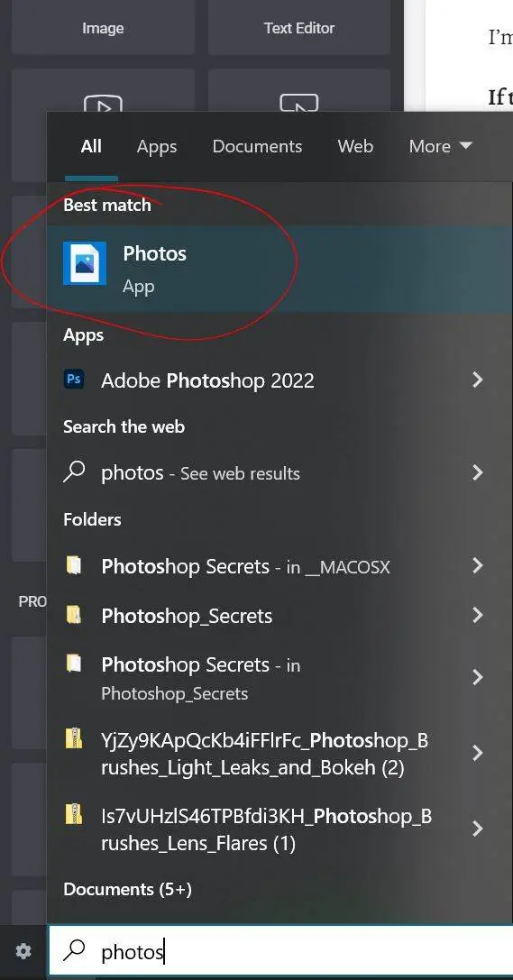Click the Documents (5+) section header
Viewport: 513px width, 980px height.
127,889
